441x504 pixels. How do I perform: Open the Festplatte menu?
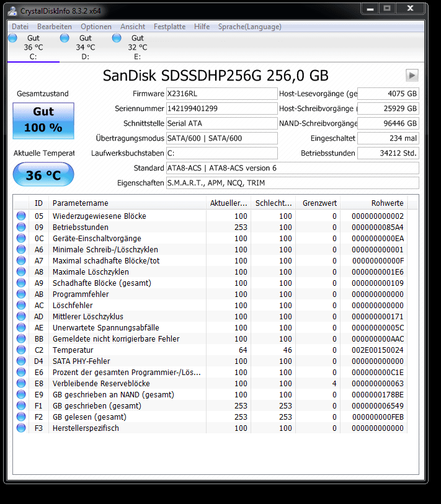[x=169, y=27]
